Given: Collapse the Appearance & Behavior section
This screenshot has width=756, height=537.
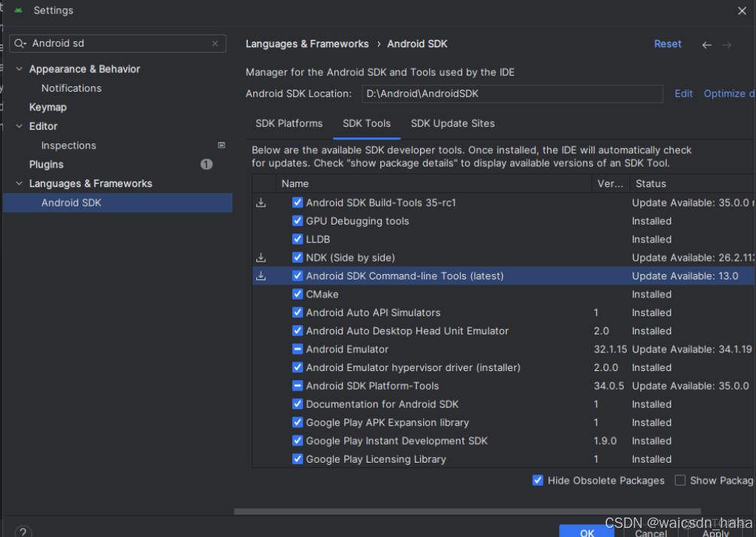Looking at the screenshot, I should click(19, 68).
